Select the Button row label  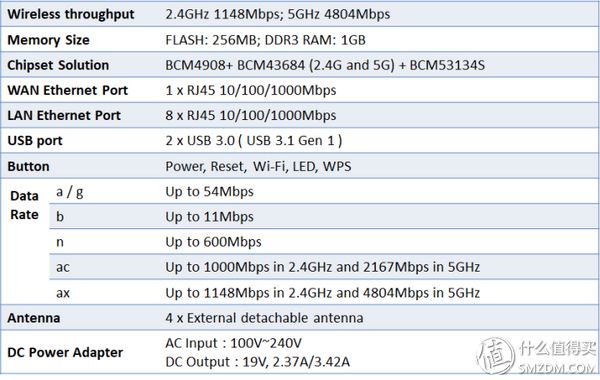[x=28, y=166]
